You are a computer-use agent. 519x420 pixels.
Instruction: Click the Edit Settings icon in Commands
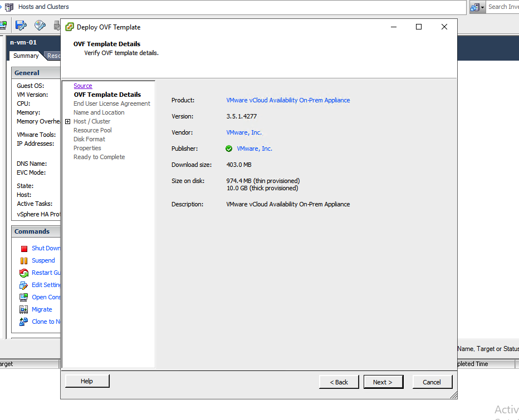click(23, 285)
